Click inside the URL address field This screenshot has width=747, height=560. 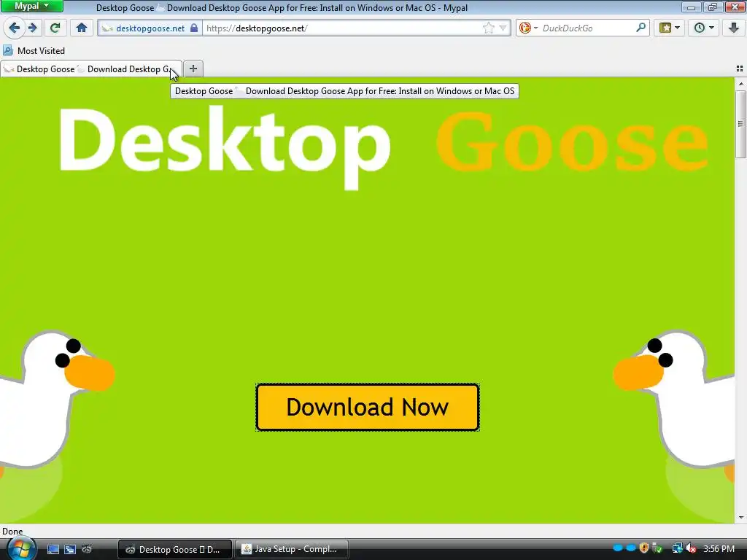pyautogui.click(x=343, y=28)
